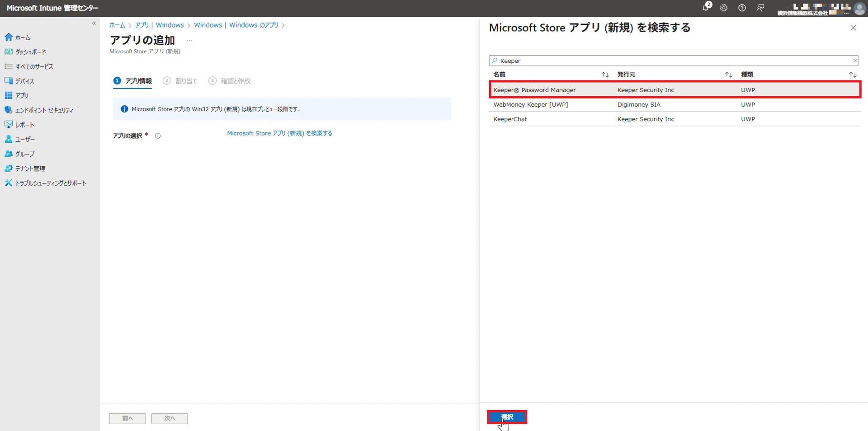Collapse the left navigation sidebar

click(x=94, y=23)
